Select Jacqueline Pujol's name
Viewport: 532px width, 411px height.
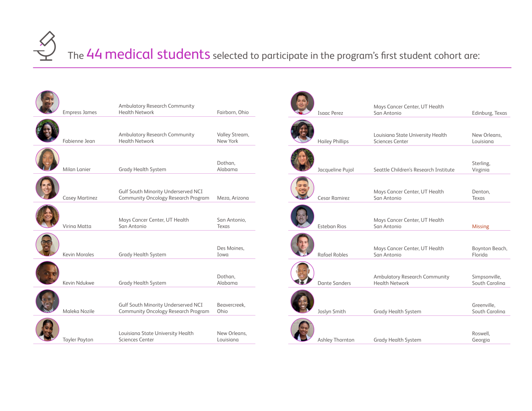point(335,170)
